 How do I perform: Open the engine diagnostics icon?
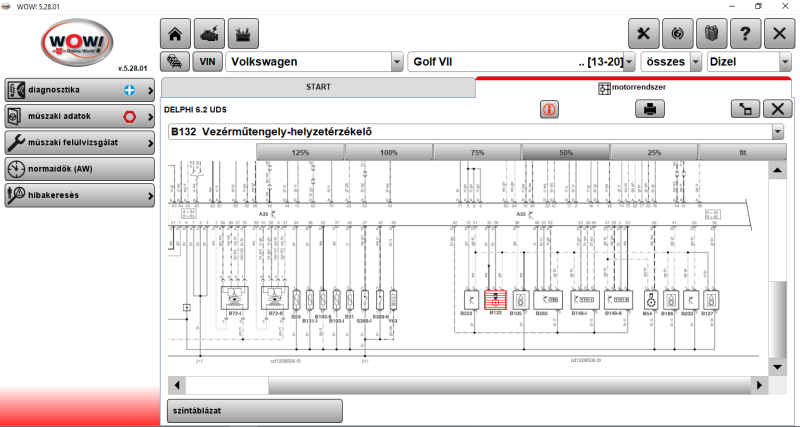209,34
